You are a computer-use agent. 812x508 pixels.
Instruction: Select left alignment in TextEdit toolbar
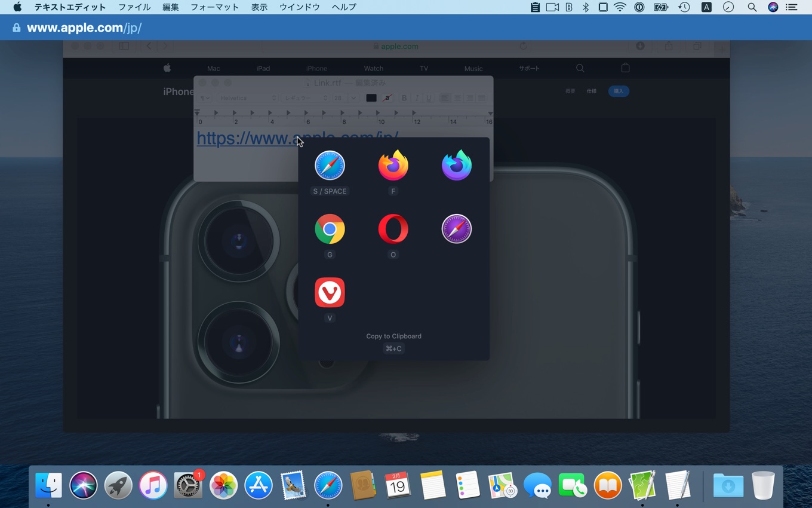click(x=445, y=98)
